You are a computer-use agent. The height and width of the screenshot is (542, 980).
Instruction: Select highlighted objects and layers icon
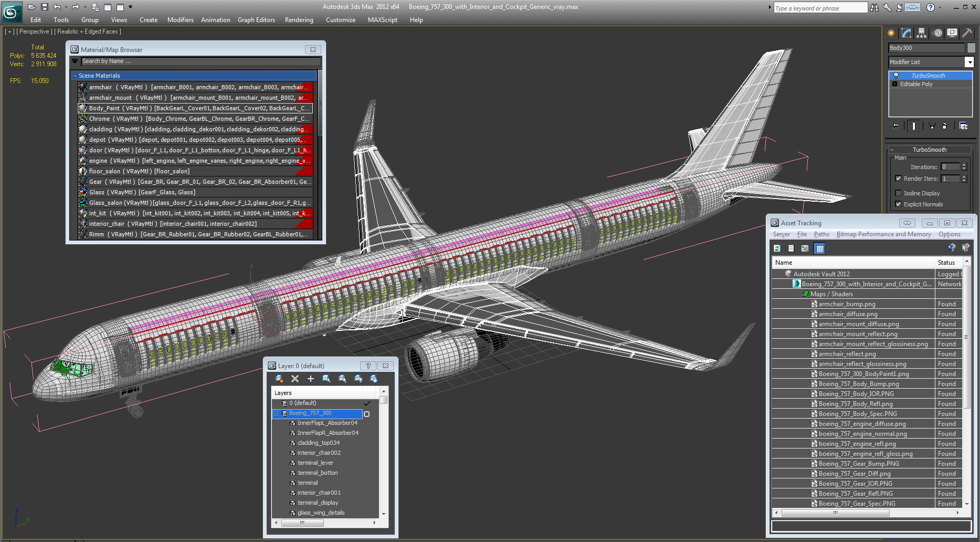(x=326, y=379)
